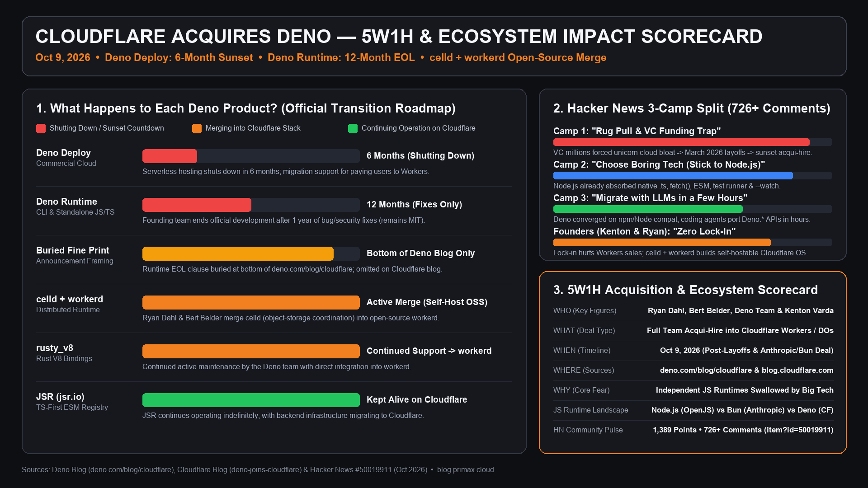This screenshot has height=488, width=868.
Task: Click the celld + workerd orange bar
Action: pyautogui.click(x=251, y=302)
